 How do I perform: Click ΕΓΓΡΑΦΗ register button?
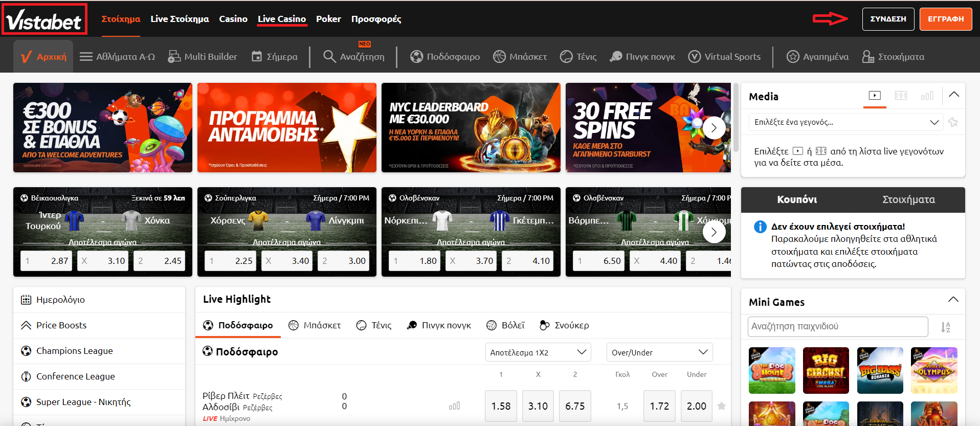[946, 19]
